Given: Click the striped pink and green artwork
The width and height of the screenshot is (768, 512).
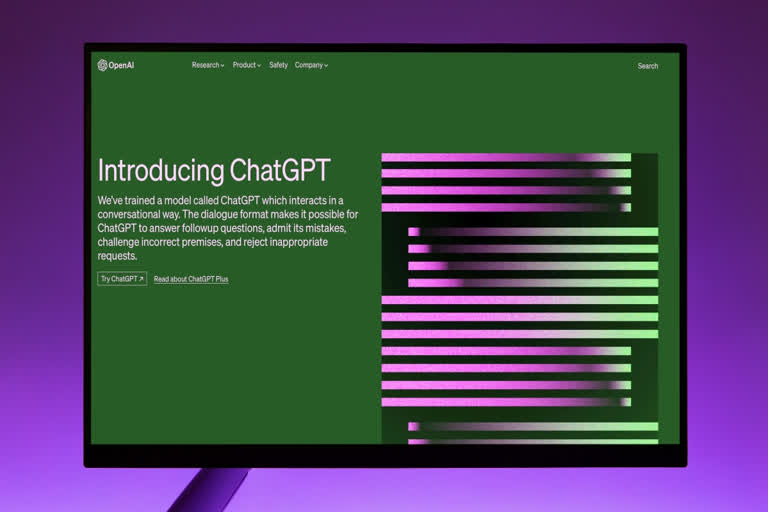Looking at the screenshot, I should pyautogui.click(x=519, y=298).
